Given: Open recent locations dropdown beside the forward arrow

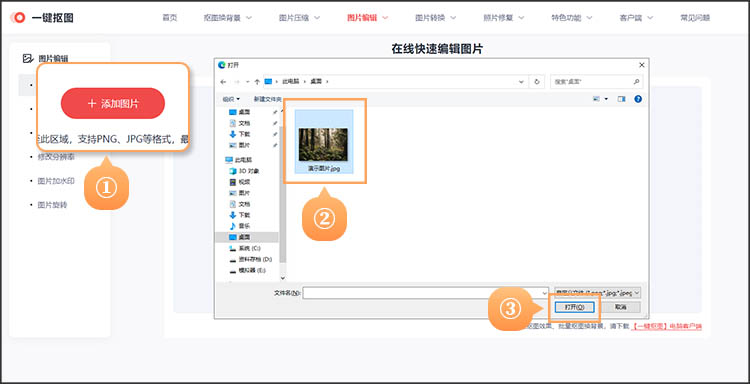Looking at the screenshot, I should tap(247, 82).
